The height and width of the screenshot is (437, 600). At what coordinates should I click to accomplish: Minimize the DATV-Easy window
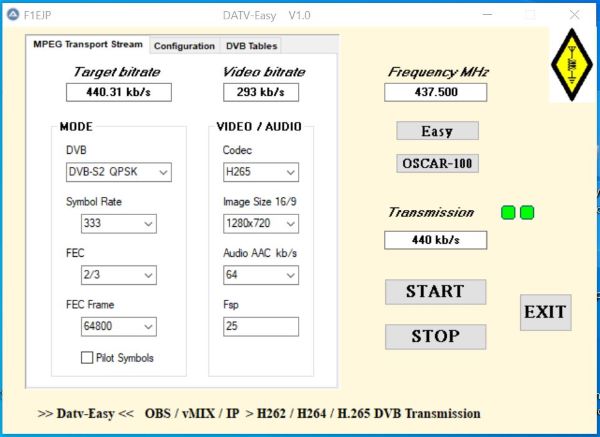coord(487,15)
